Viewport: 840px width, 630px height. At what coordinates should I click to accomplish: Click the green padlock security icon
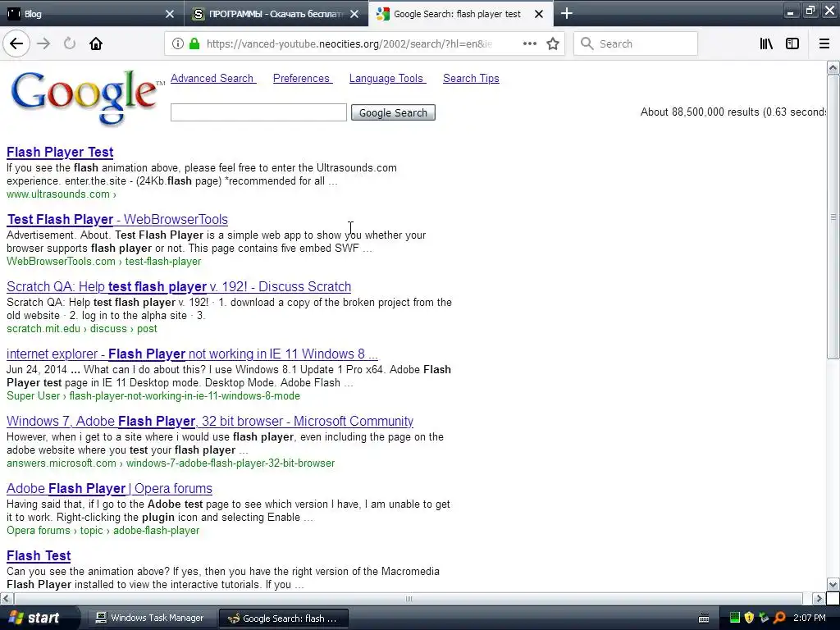point(194,43)
